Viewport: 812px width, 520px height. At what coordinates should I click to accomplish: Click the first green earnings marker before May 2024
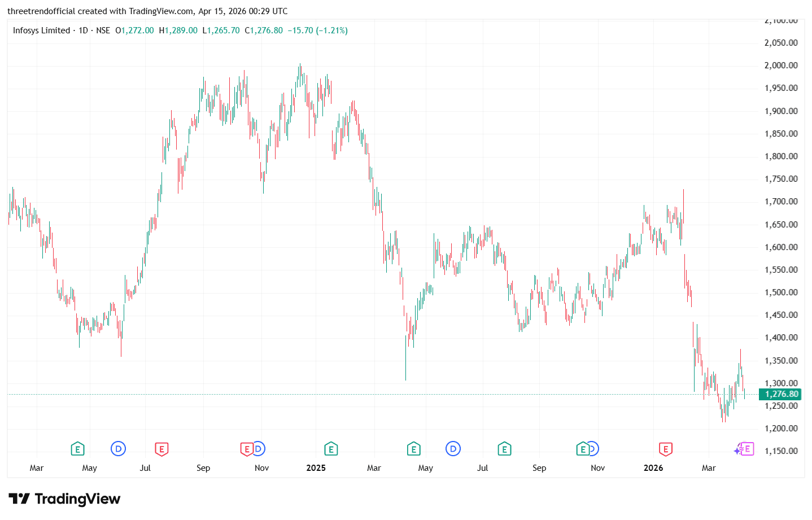[x=77, y=449]
